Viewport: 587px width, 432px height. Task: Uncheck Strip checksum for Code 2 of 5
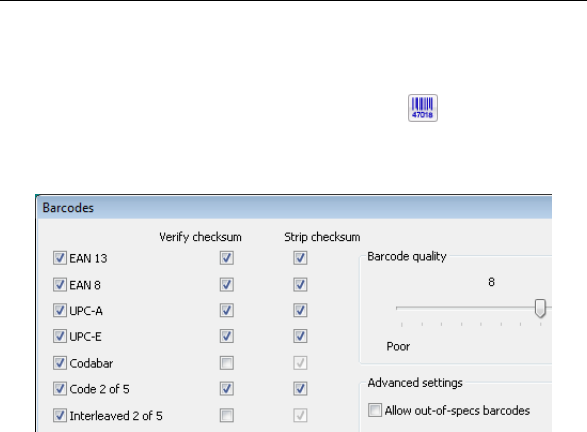coord(300,389)
